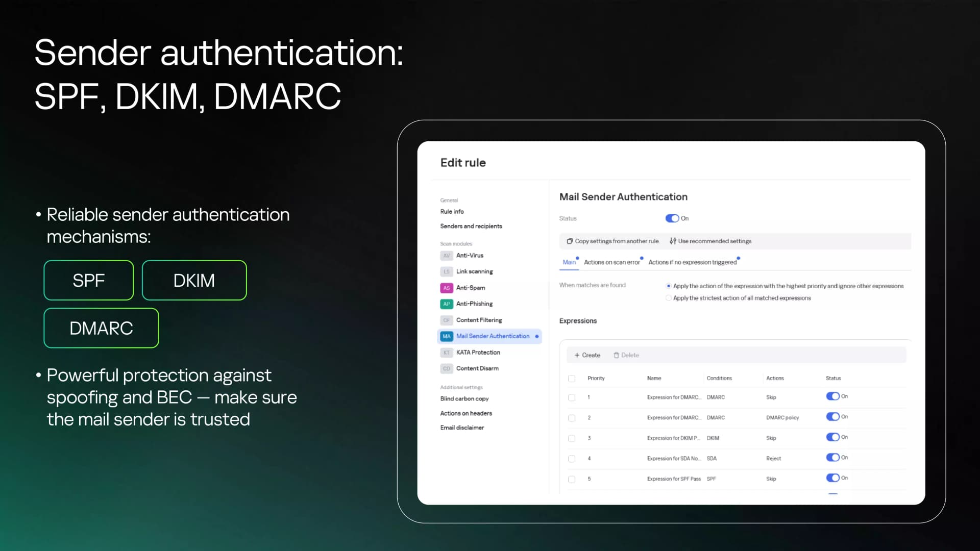Viewport: 980px width, 551px height.
Task: Check the box for priority 2 expression
Action: click(572, 418)
